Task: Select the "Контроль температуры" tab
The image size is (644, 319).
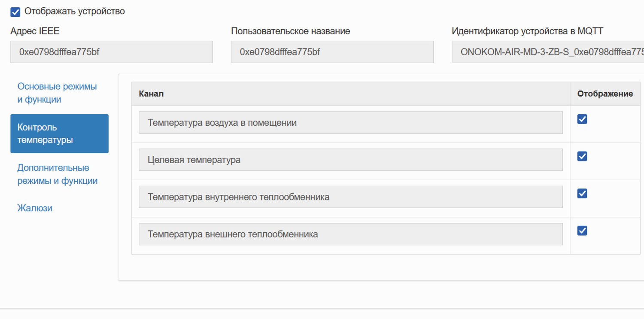Action: click(59, 134)
